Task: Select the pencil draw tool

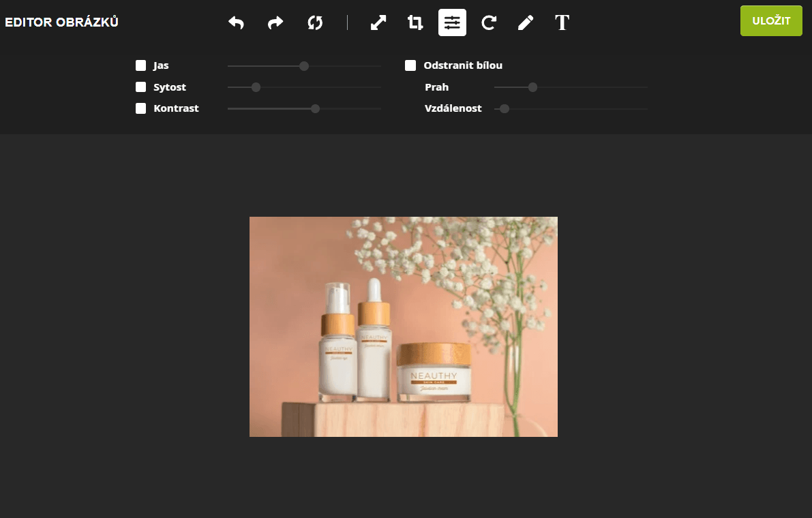Action: coord(525,22)
